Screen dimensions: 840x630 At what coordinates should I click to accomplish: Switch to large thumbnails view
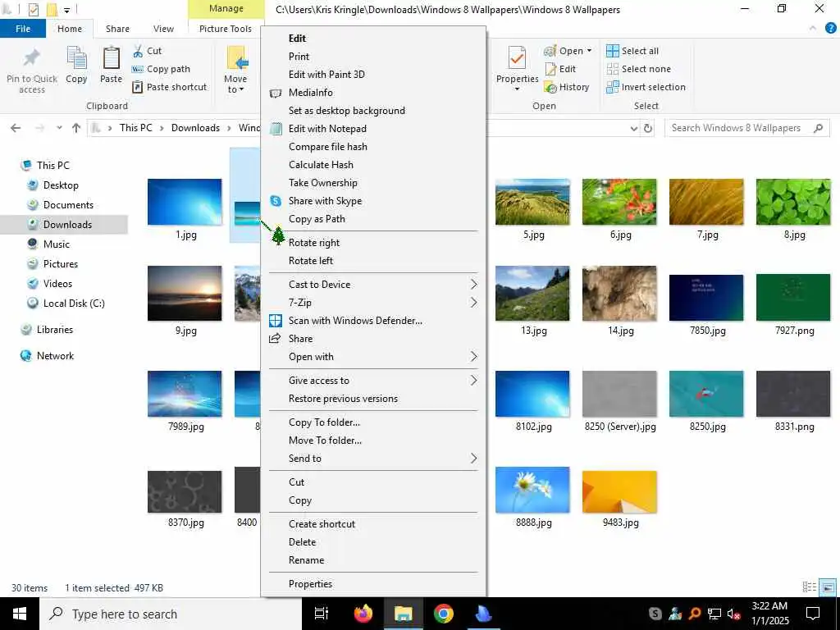(829, 587)
